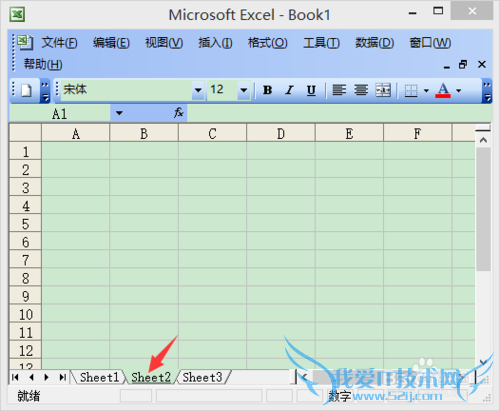Open the font color dropdown arrow
The width and height of the screenshot is (500, 411).
459,90
